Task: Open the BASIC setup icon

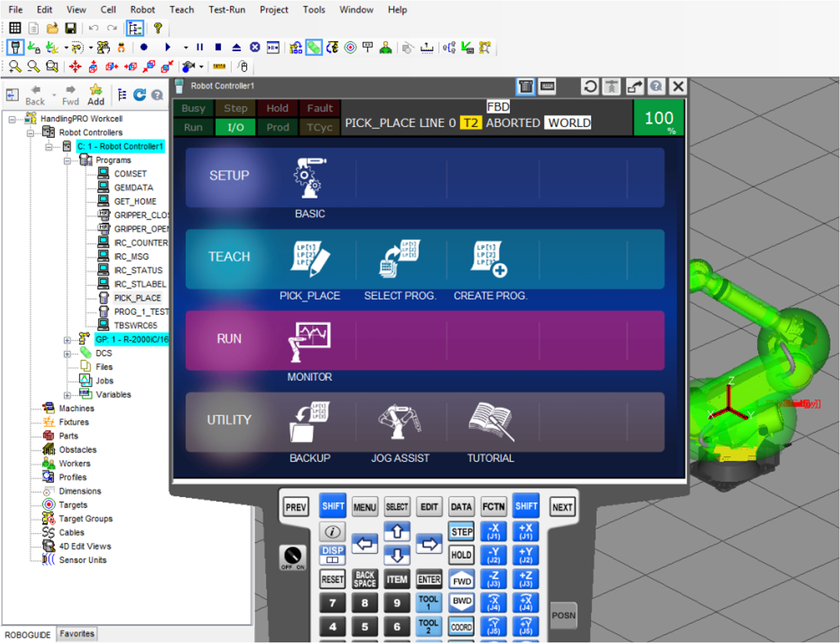Action: click(310, 178)
